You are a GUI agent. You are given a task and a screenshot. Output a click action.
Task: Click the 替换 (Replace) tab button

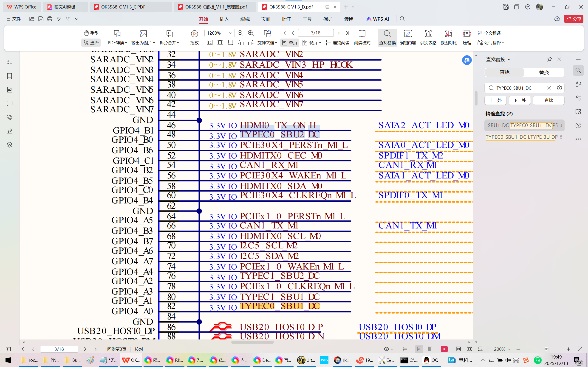pyautogui.click(x=544, y=72)
